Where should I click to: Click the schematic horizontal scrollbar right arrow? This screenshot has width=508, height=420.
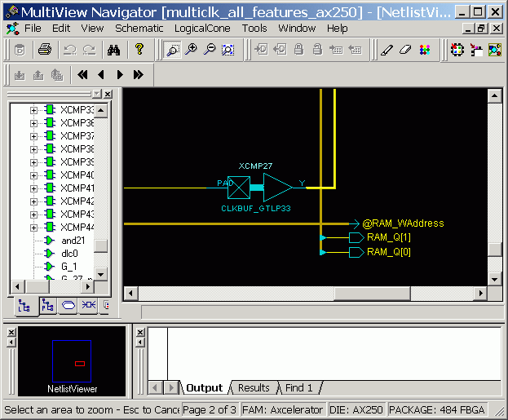coord(481,294)
